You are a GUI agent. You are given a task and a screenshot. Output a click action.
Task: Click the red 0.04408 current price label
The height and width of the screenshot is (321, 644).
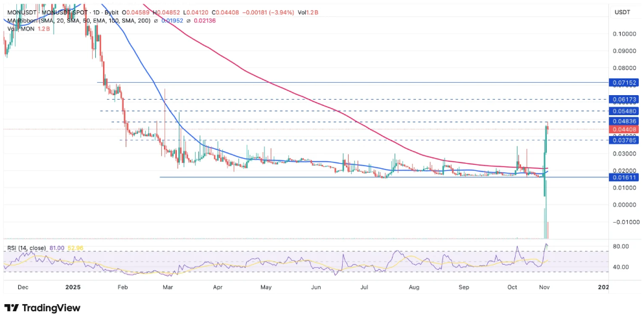point(625,129)
